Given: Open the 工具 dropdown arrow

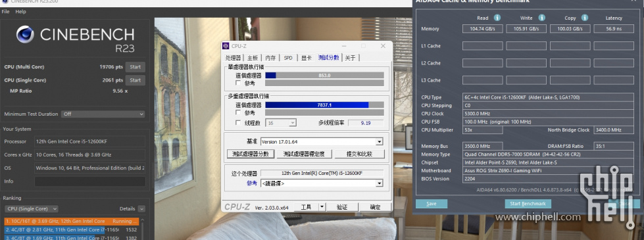Looking at the screenshot, I should pos(322,207).
